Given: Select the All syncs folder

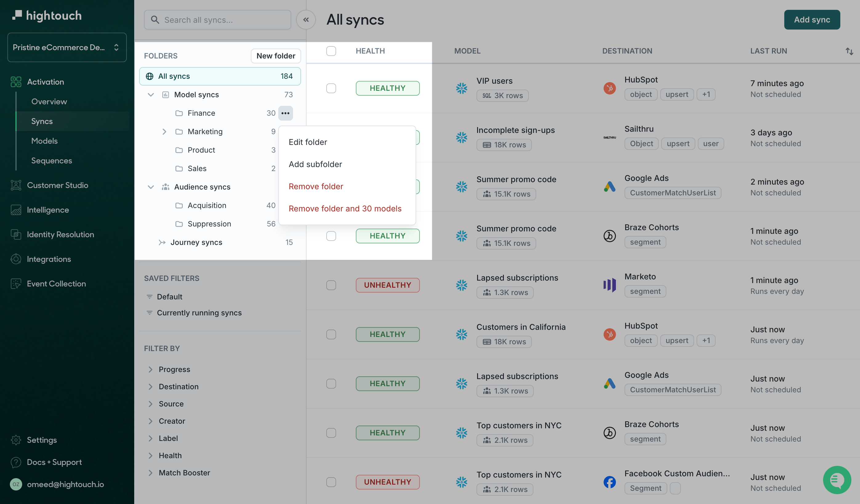Looking at the screenshot, I should tap(220, 76).
